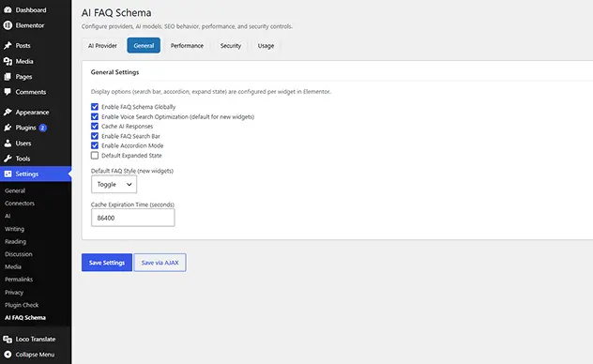Toggle Cache AI Responses checkbox
The width and height of the screenshot is (593, 364).
pyautogui.click(x=95, y=127)
